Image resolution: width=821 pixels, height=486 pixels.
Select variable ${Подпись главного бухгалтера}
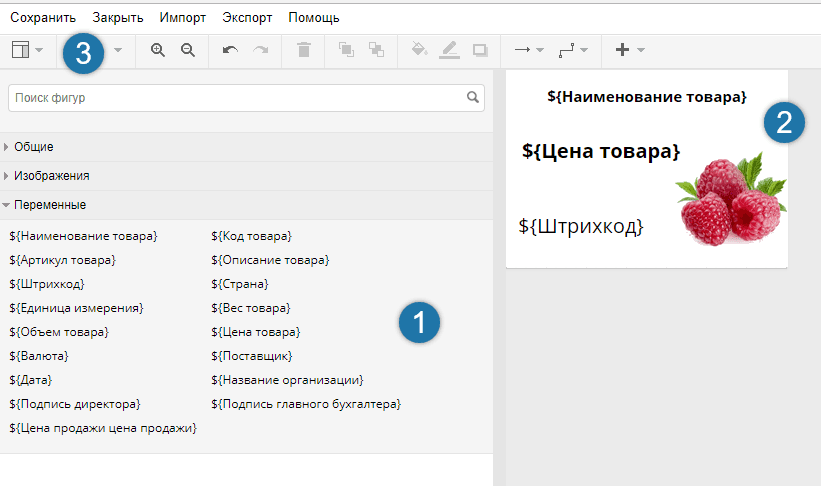click(x=306, y=404)
